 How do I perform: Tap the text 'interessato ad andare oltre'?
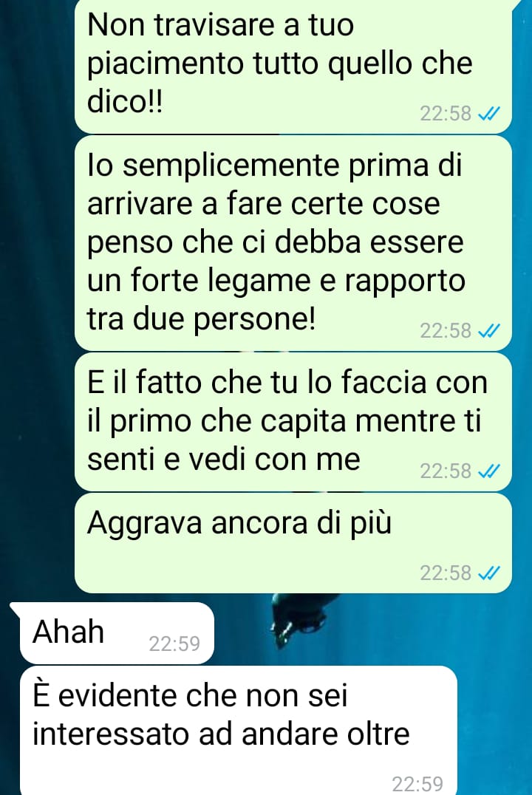click(221, 734)
